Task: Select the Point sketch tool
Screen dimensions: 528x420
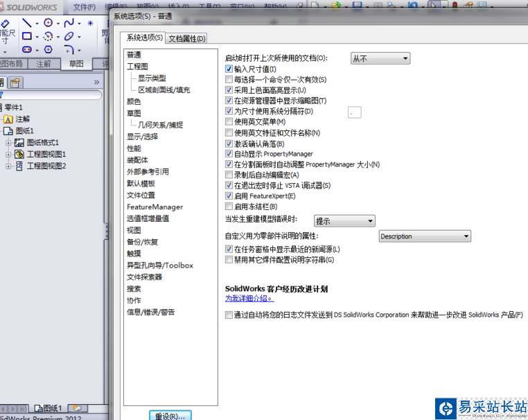Action: click(90, 23)
